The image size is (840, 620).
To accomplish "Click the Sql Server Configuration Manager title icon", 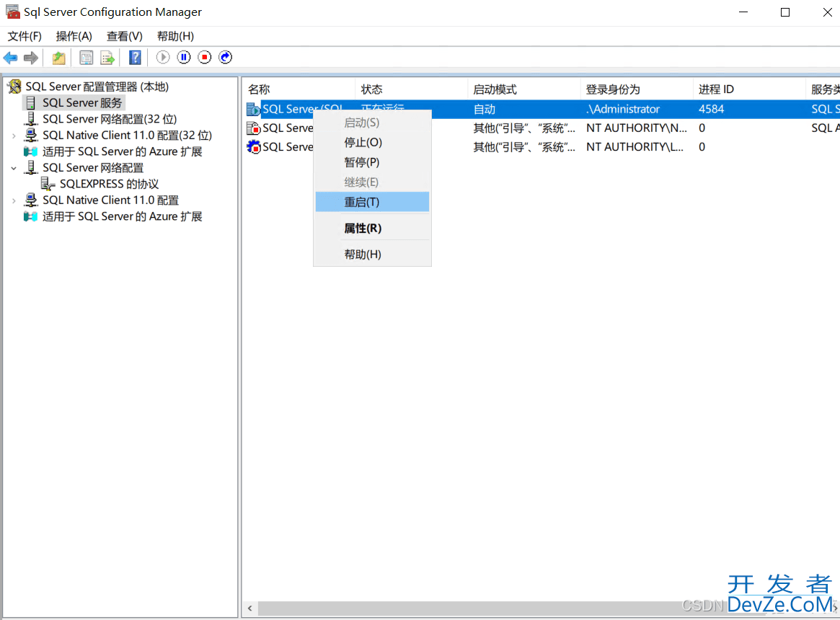I will coord(12,12).
